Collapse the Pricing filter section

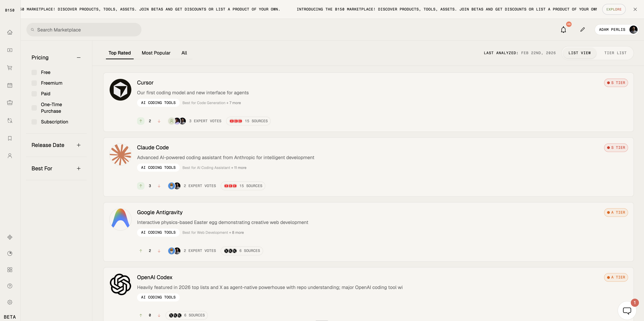coord(79,58)
